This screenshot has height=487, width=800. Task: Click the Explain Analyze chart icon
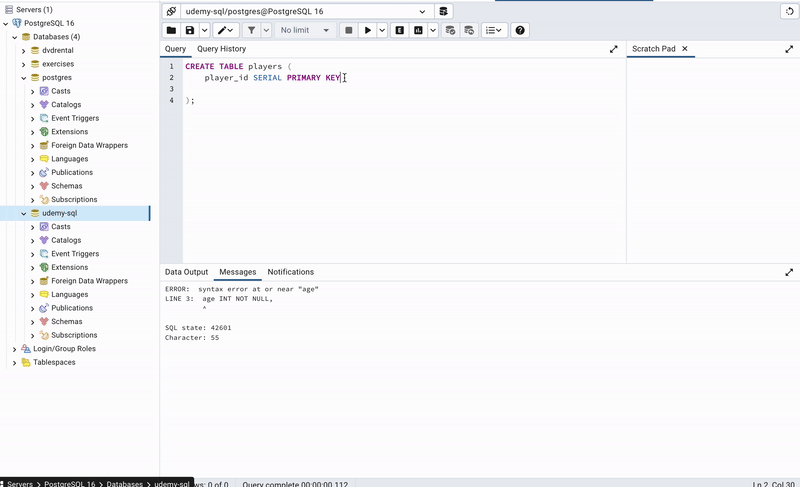(x=418, y=30)
